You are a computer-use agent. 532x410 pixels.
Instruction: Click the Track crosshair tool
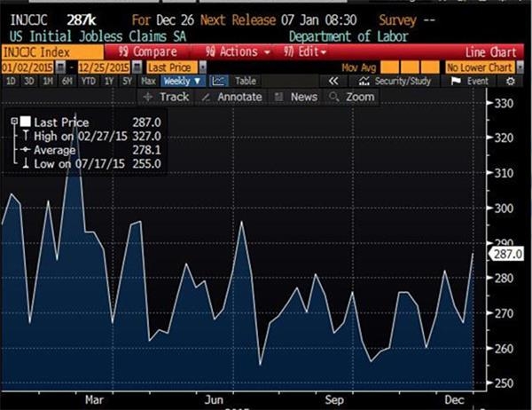(x=168, y=97)
